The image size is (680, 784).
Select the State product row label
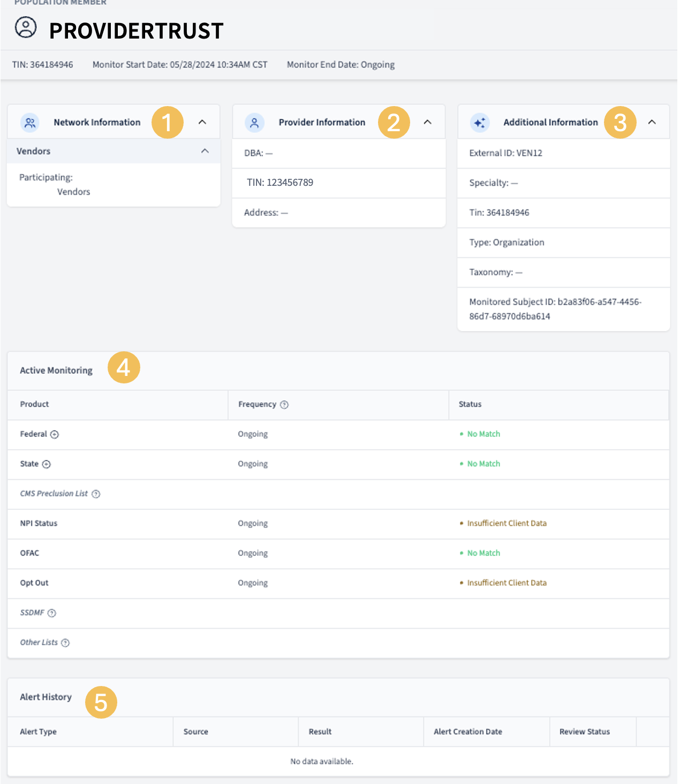[x=29, y=464]
